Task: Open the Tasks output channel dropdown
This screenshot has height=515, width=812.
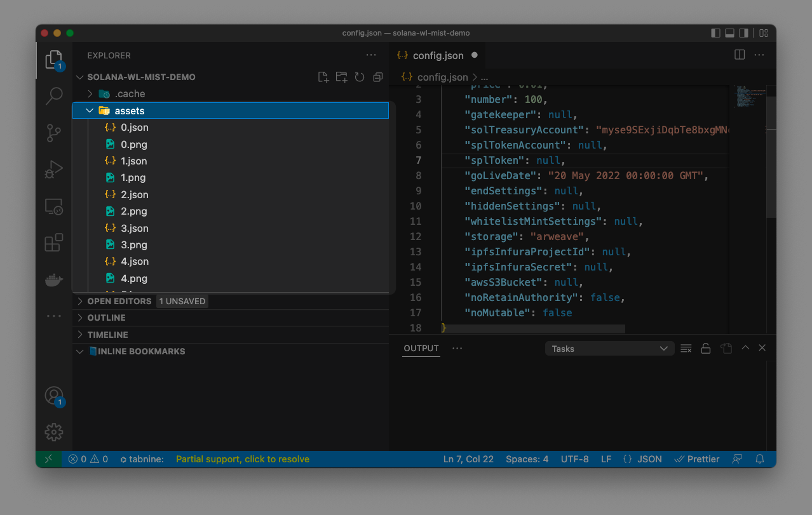Action: (609, 349)
